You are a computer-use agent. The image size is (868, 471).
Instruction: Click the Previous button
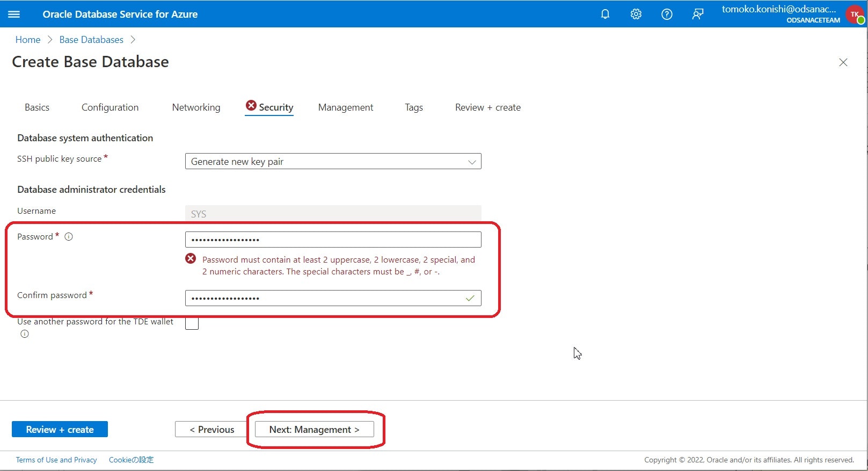pyautogui.click(x=212, y=429)
